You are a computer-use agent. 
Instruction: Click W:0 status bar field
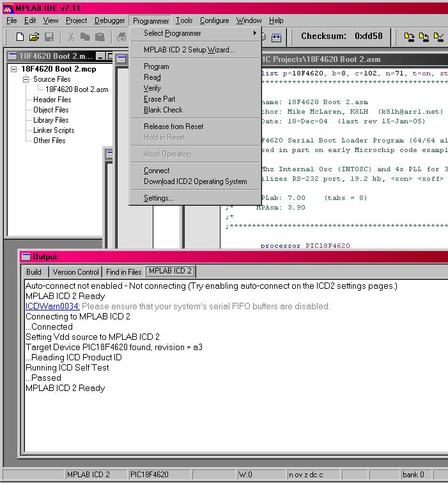click(x=261, y=474)
